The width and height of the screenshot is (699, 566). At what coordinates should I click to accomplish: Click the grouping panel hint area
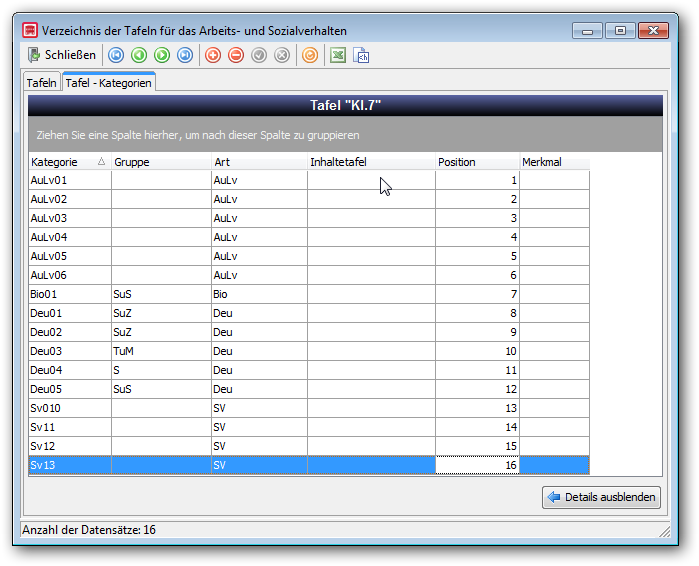[x=345, y=135]
